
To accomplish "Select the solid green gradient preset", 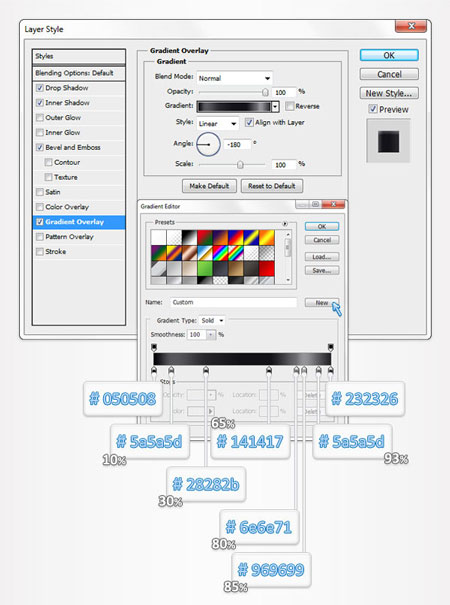I will (205, 269).
